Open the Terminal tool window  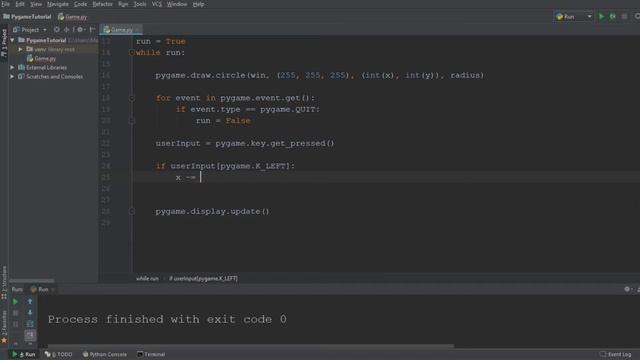click(151, 354)
